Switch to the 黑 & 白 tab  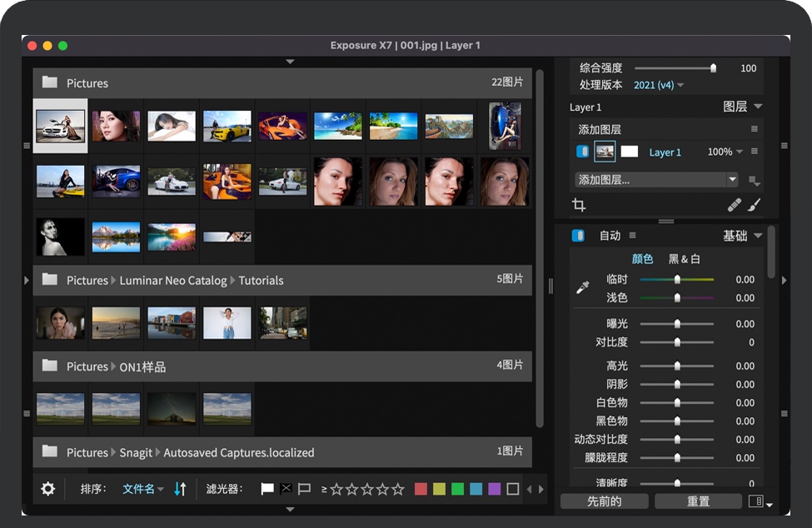(685, 259)
